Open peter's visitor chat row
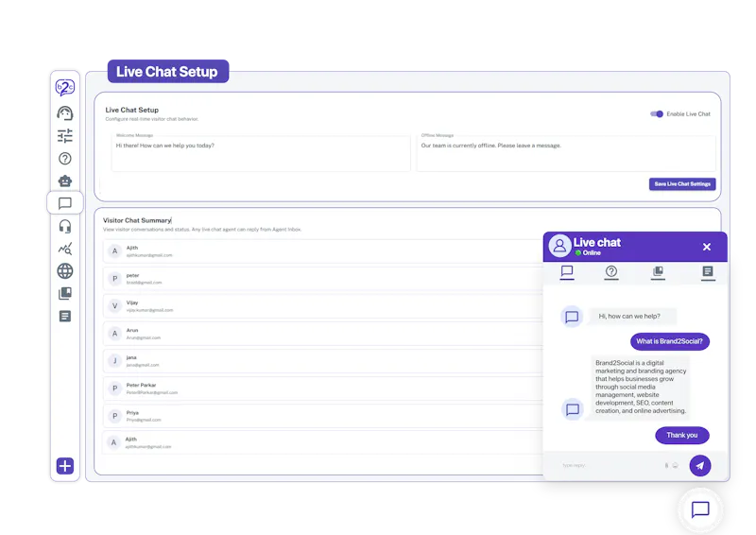756x535 pixels. tap(322, 278)
